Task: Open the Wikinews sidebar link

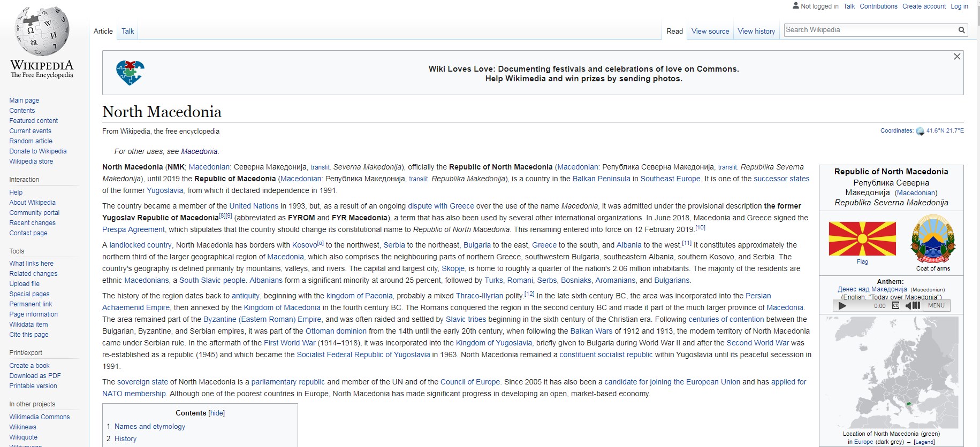Action: 23,427
